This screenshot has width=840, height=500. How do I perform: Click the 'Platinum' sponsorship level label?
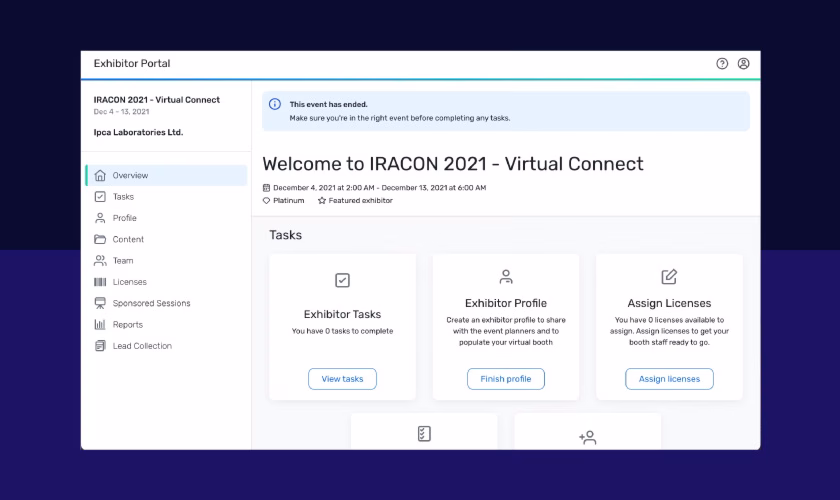[288, 200]
